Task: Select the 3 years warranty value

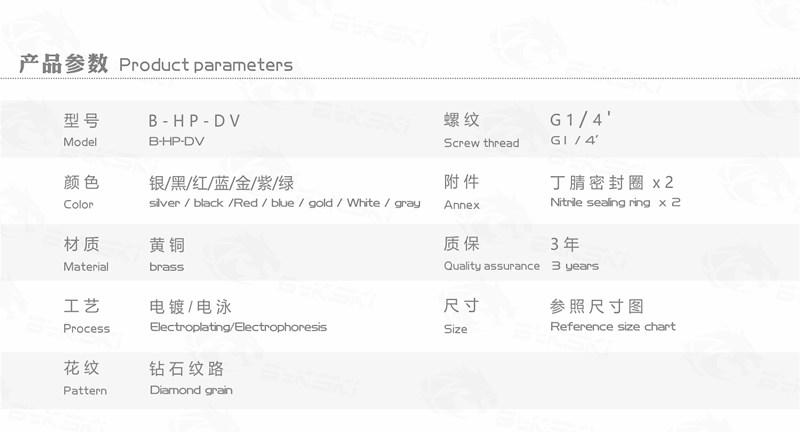Action: pos(575,266)
